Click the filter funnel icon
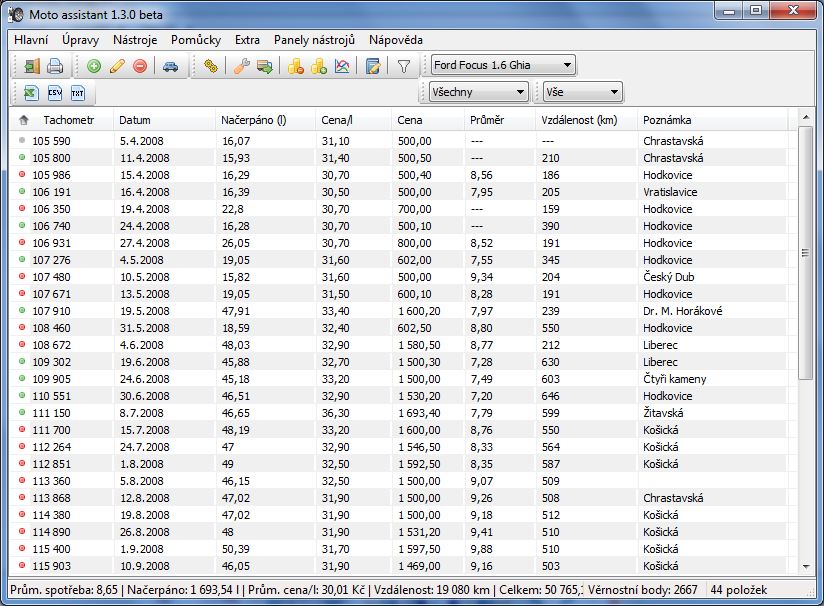The image size is (824, 606). click(404, 67)
